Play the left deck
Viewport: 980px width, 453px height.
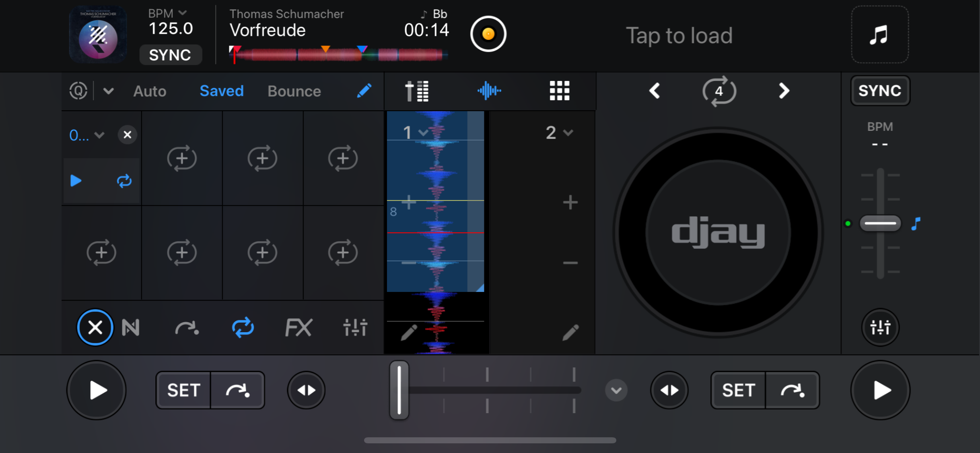point(97,390)
